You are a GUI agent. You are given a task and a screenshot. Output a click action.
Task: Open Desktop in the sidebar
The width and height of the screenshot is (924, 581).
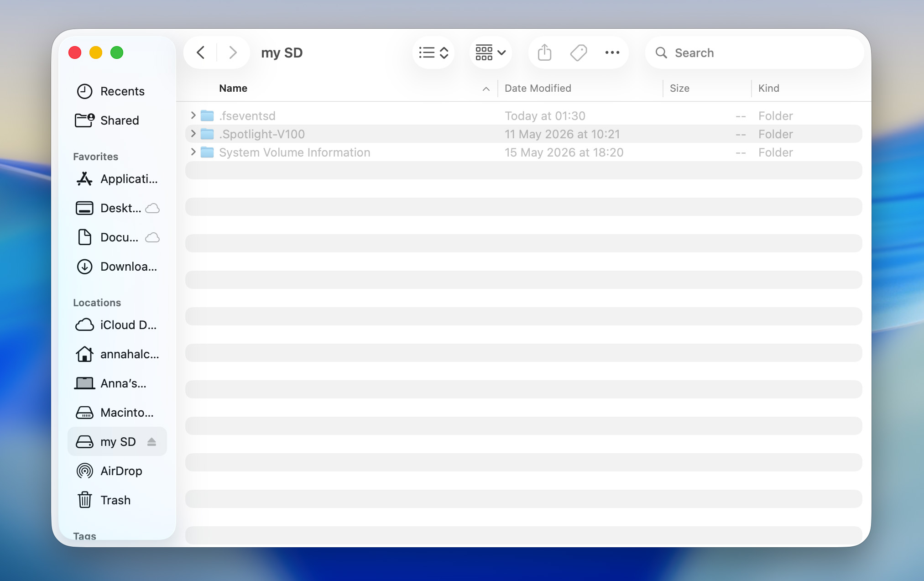pos(117,208)
